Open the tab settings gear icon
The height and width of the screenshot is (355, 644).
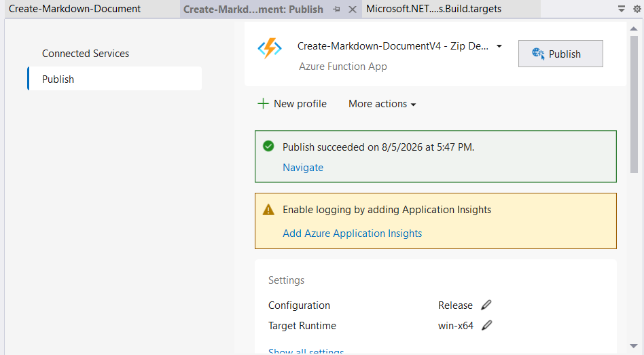click(637, 9)
